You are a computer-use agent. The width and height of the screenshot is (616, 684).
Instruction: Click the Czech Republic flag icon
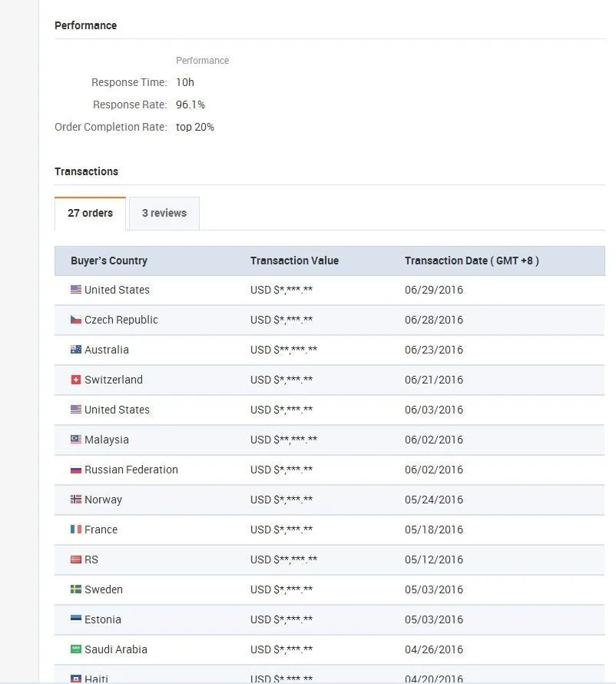(x=76, y=320)
